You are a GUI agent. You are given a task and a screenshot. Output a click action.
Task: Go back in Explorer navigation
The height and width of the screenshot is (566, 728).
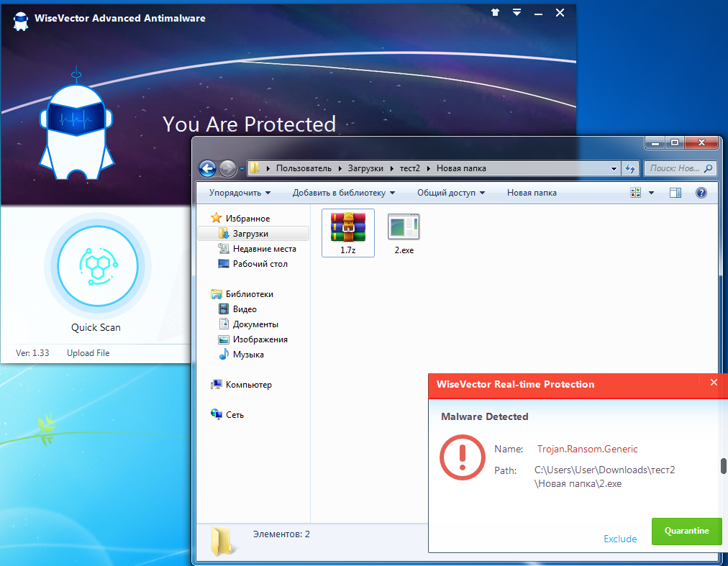pos(207,168)
